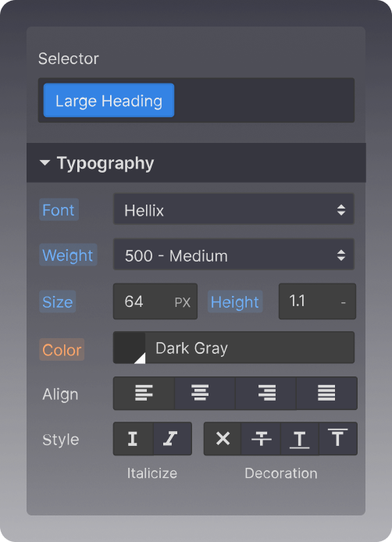Click the Large Heading selector tag
This screenshot has width=392, height=542.
click(109, 100)
